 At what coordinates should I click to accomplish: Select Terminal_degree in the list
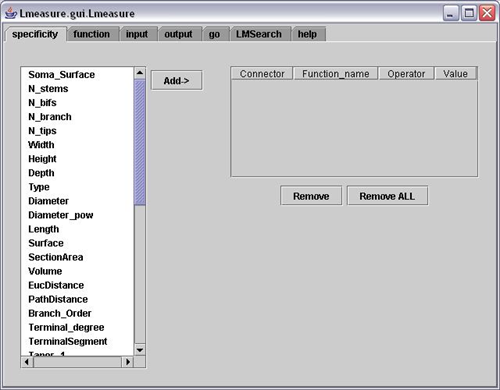point(77,327)
